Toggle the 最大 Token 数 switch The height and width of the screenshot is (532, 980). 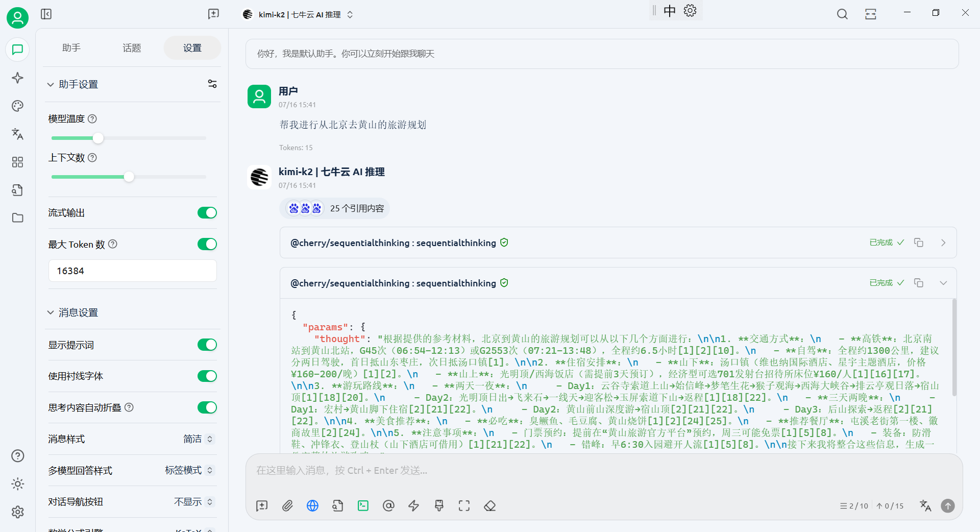click(x=207, y=244)
